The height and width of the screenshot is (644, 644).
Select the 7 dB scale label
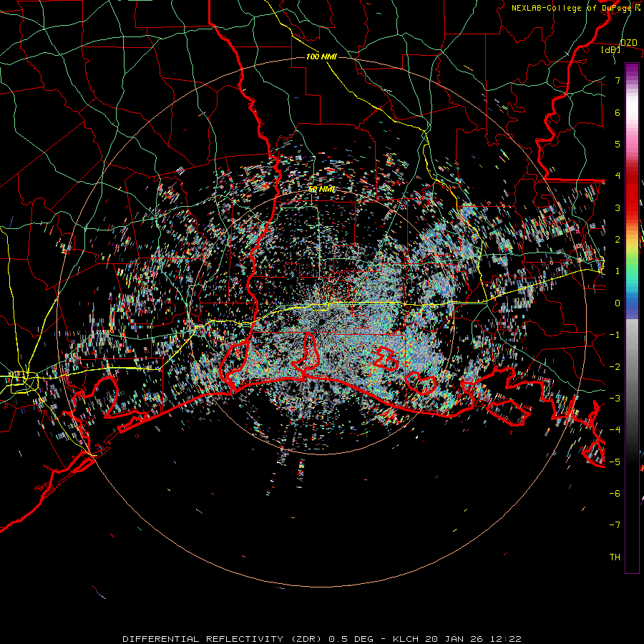click(618, 80)
